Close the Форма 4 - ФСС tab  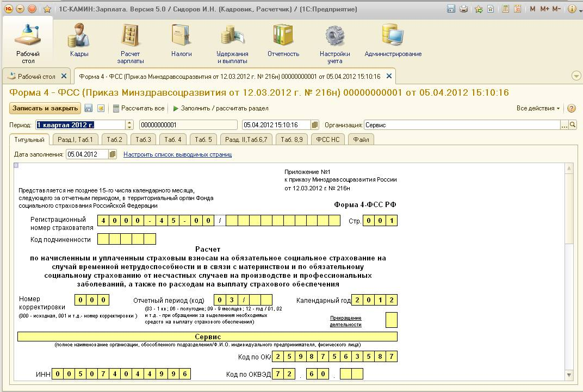pyautogui.click(x=389, y=76)
